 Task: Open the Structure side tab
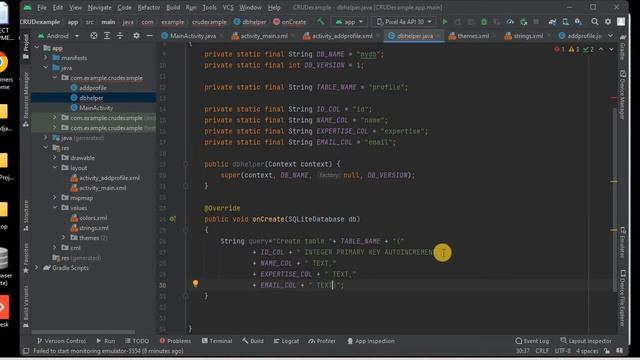pos(26,215)
